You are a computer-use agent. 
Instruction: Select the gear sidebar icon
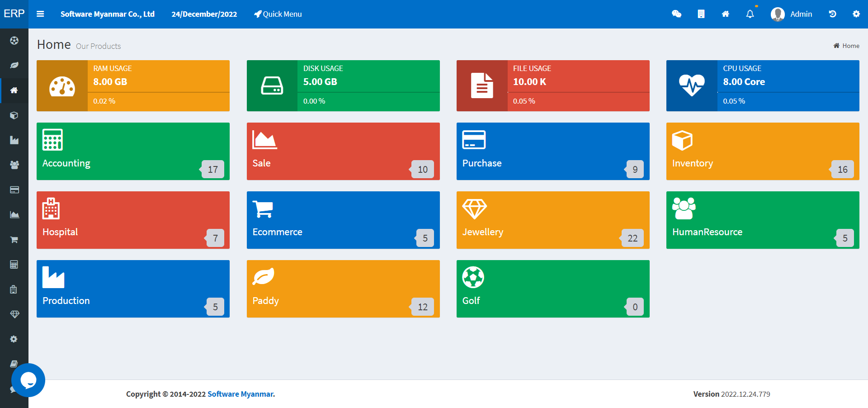[x=14, y=339]
